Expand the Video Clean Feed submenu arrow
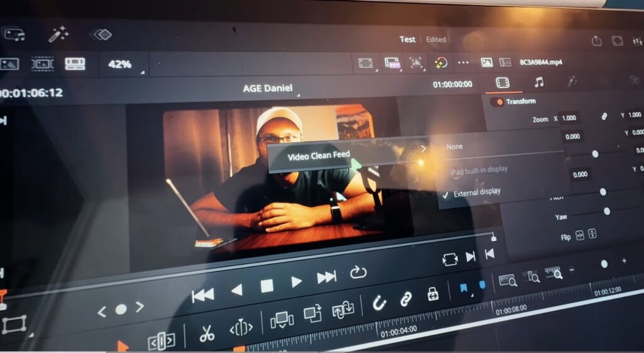Image resolution: width=644 pixels, height=353 pixels. [x=423, y=148]
